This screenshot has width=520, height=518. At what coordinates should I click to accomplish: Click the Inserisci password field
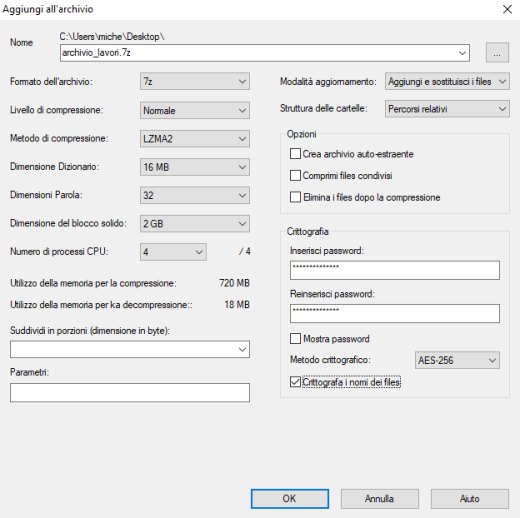395,270
